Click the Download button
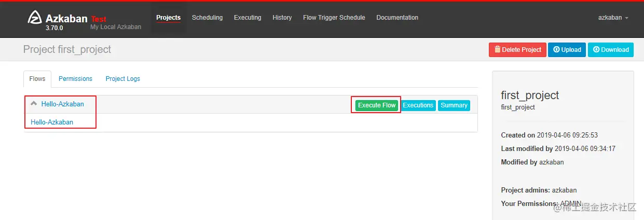The height and width of the screenshot is (220, 644). coord(611,50)
